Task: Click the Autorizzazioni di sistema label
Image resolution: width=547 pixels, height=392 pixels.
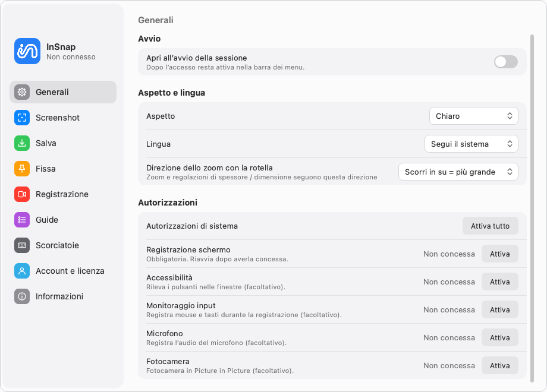Action: coord(192,226)
